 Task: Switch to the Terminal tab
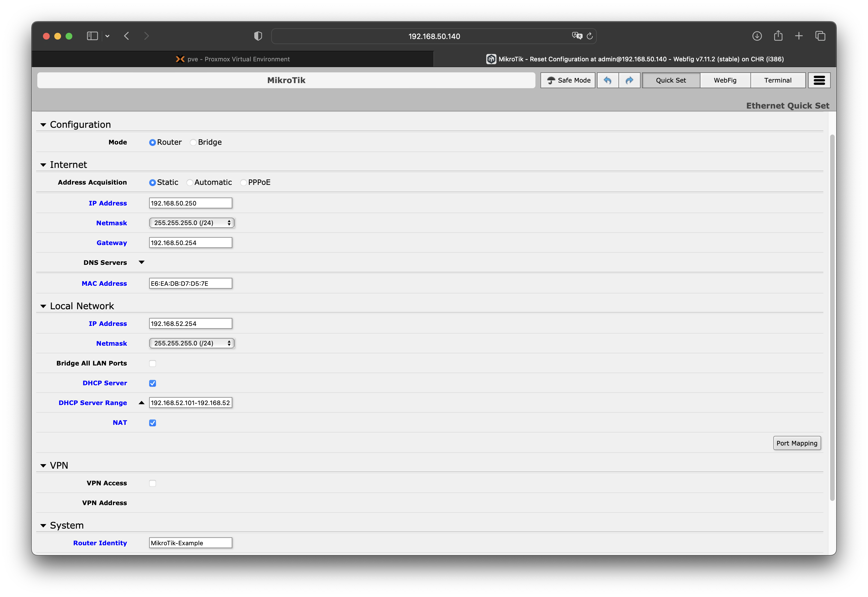click(x=778, y=80)
